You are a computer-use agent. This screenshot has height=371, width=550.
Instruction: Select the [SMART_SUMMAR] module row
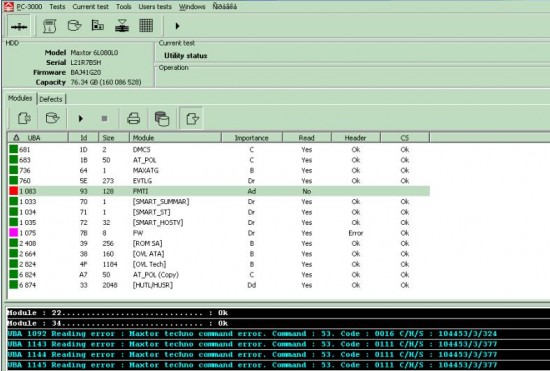(x=219, y=202)
